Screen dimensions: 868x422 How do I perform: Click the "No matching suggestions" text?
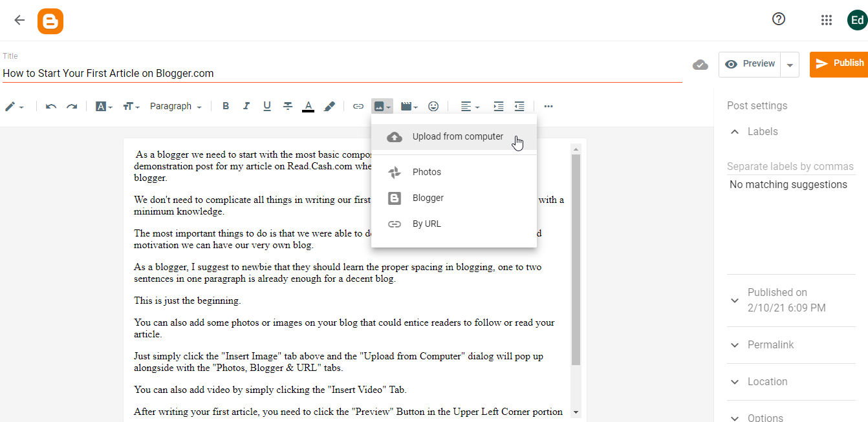(x=788, y=185)
